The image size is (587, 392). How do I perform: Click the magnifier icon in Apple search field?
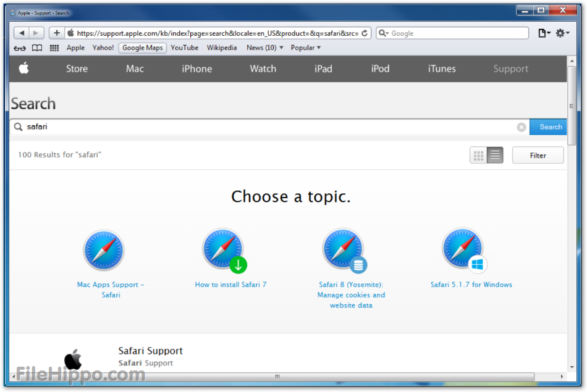18,127
